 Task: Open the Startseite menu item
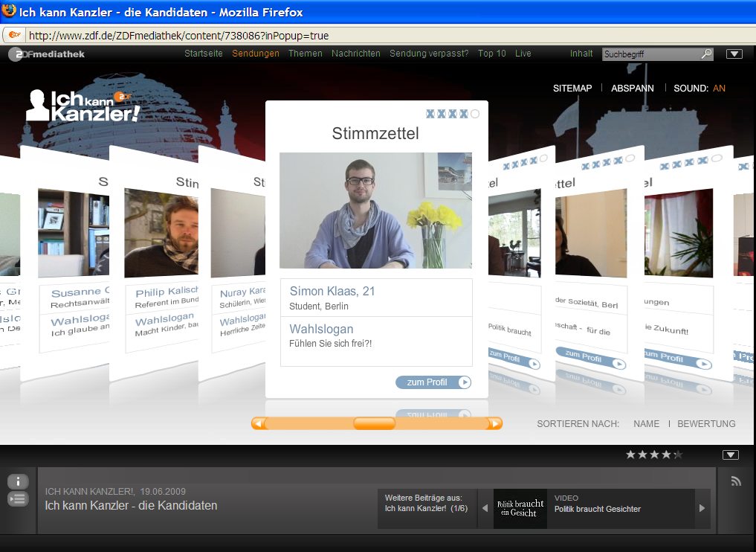[204, 54]
